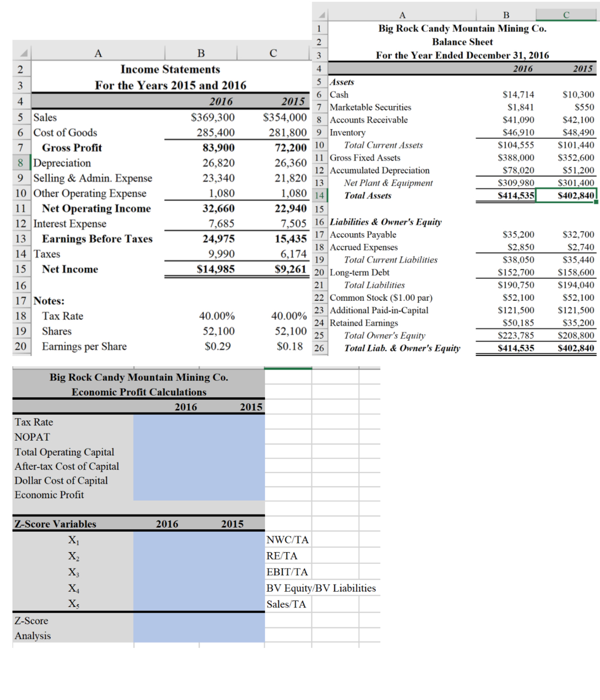Select the 2016 Sales value $369,300
This screenshot has width=600, height=700.
(x=212, y=118)
